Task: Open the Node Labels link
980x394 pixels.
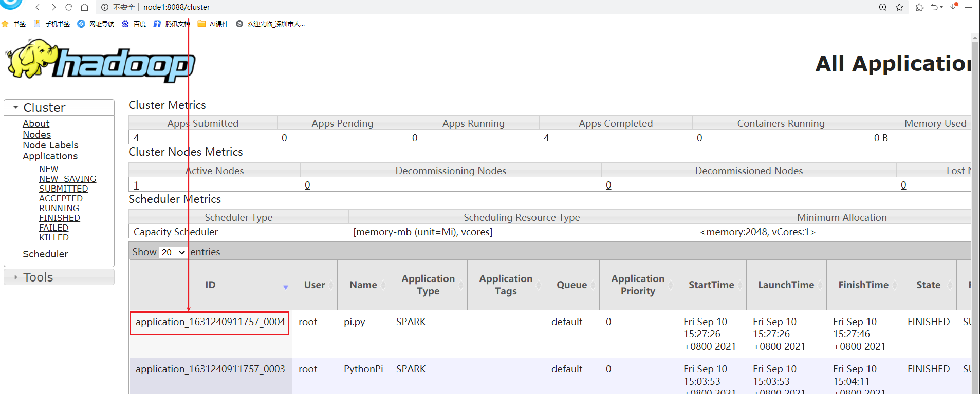Action: coord(50,145)
